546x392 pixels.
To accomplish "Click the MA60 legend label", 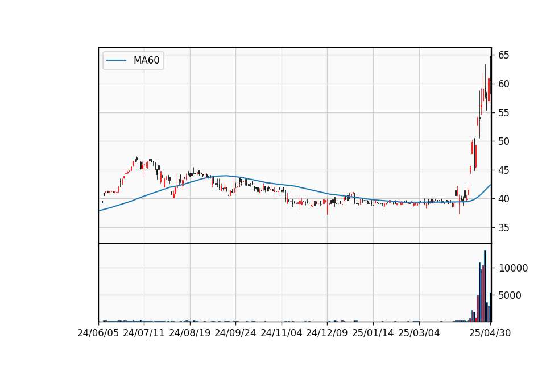I will [146, 60].
